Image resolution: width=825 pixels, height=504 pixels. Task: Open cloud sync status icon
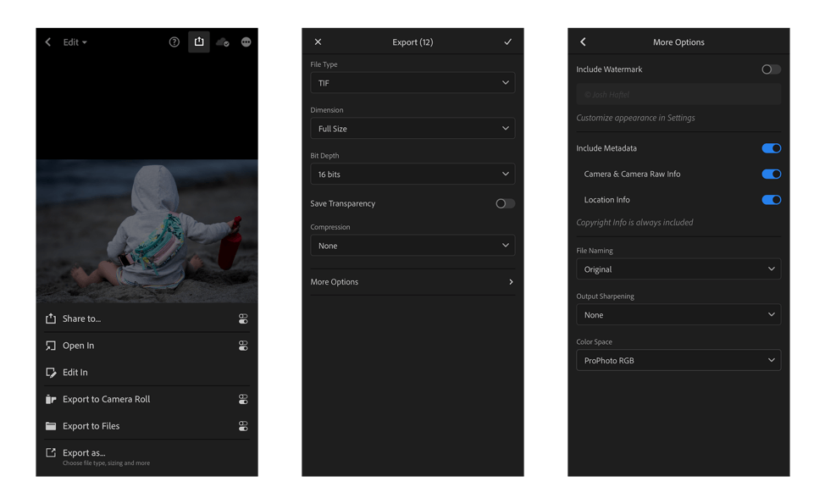(x=223, y=42)
